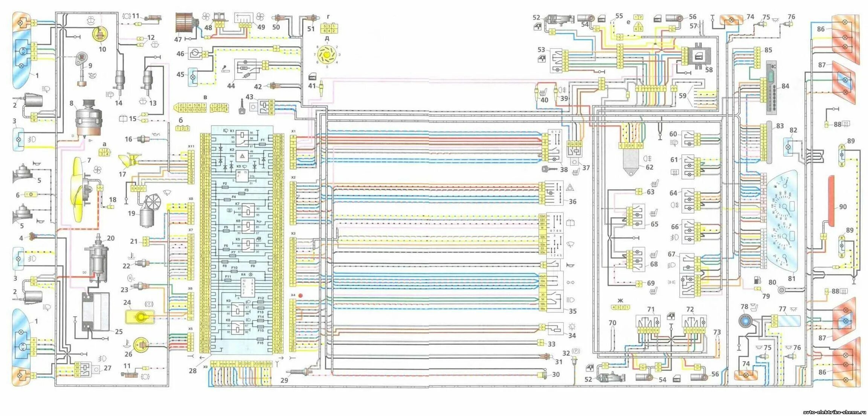The image size is (868, 416).
Task: Select the yellow round sensor labeled 26
Action: [x=142, y=344]
